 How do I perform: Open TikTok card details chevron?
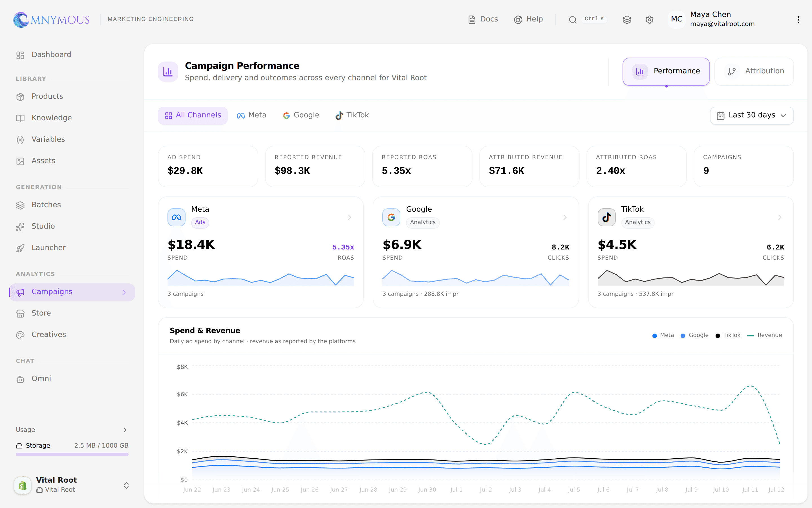(x=780, y=217)
